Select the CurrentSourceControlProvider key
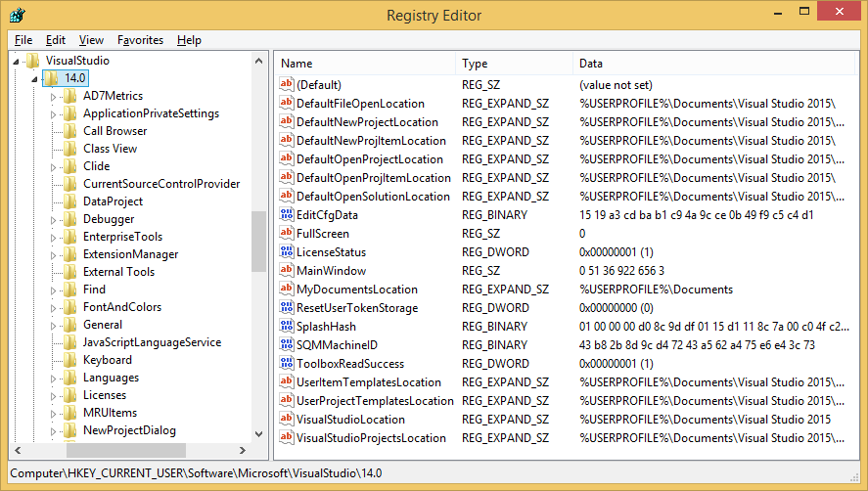868x491 pixels. click(x=161, y=184)
